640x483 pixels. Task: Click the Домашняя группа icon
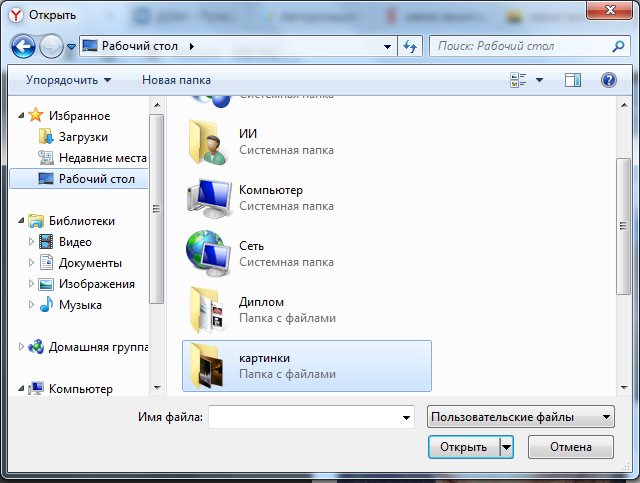coord(36,347)
